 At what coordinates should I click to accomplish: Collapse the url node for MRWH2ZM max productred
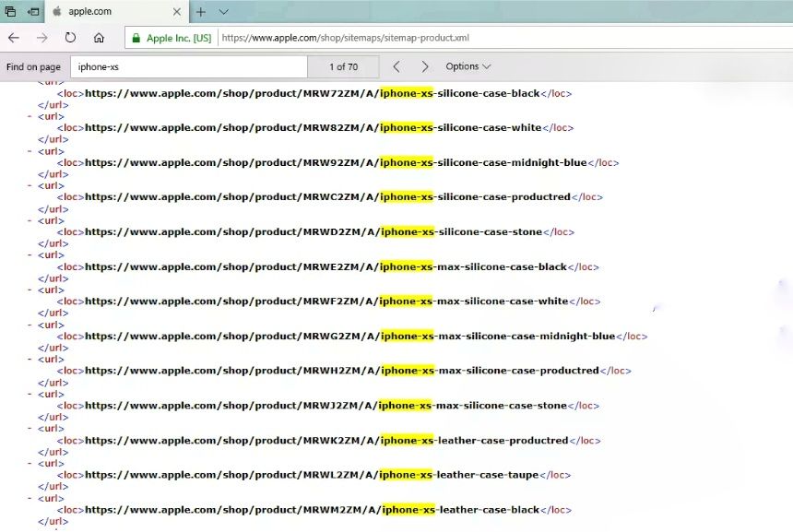point(30,360)
